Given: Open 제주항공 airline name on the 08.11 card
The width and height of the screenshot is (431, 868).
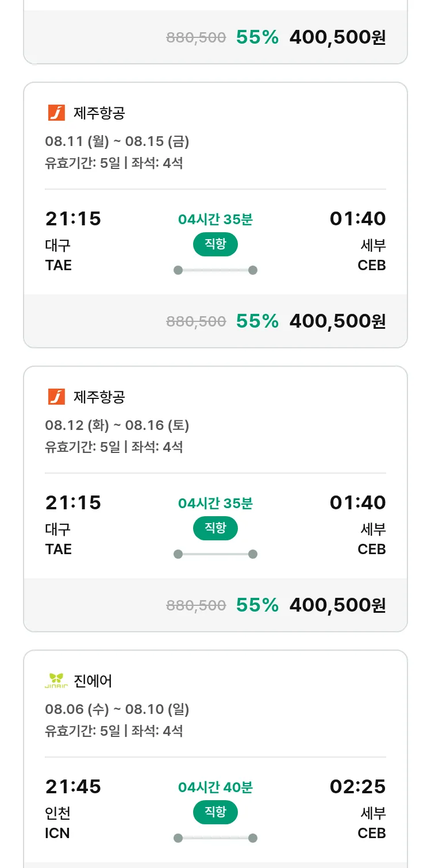Looking at the screenshot, I should [x=99, y=113].
